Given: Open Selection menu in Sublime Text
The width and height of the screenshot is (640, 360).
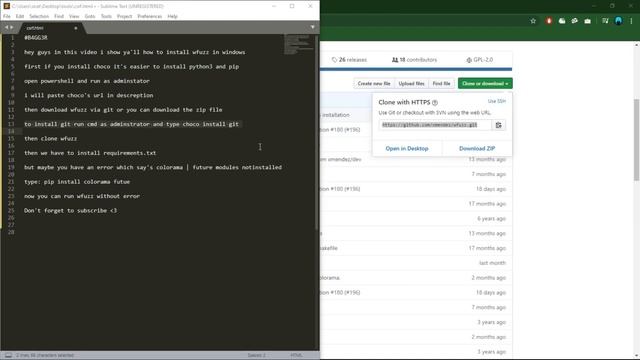Looking at the screenshot, I should click(39, 16).
